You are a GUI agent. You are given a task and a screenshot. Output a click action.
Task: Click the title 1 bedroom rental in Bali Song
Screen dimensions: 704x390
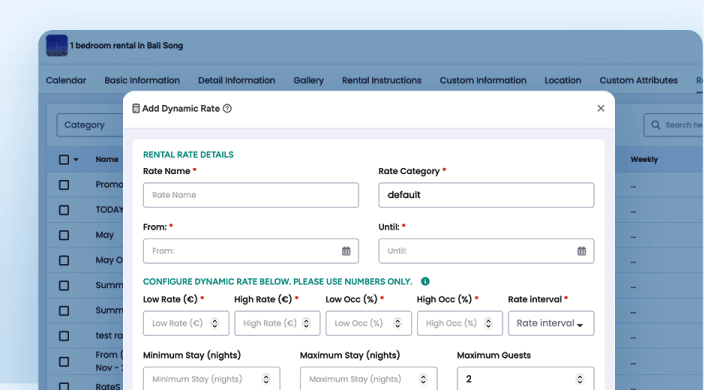click(x=126, y=45)
